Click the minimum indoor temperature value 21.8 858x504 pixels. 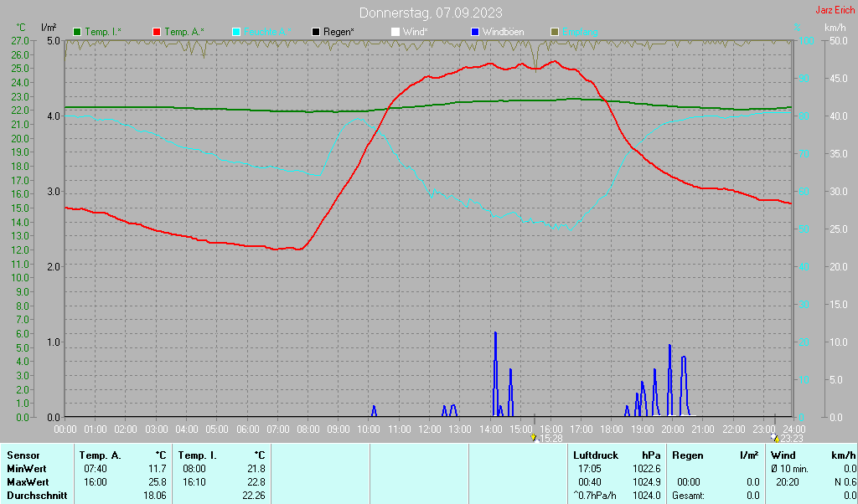(x=256, y=469)
